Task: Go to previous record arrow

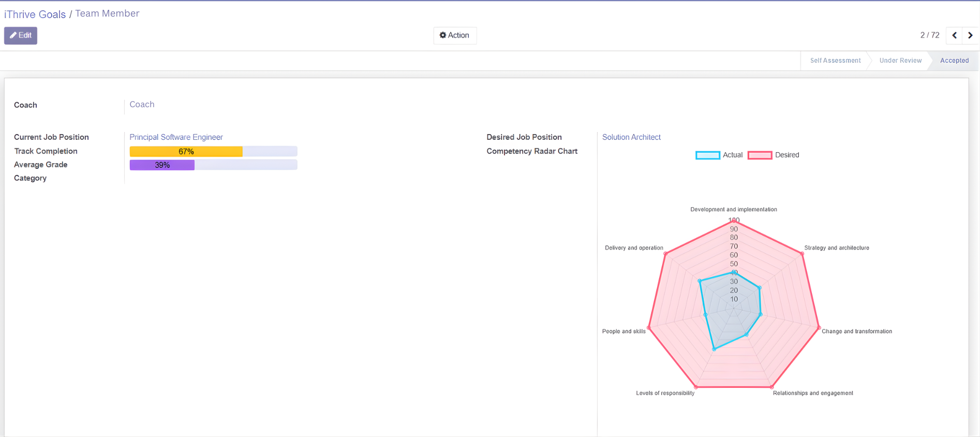Action: click(954, 36)
